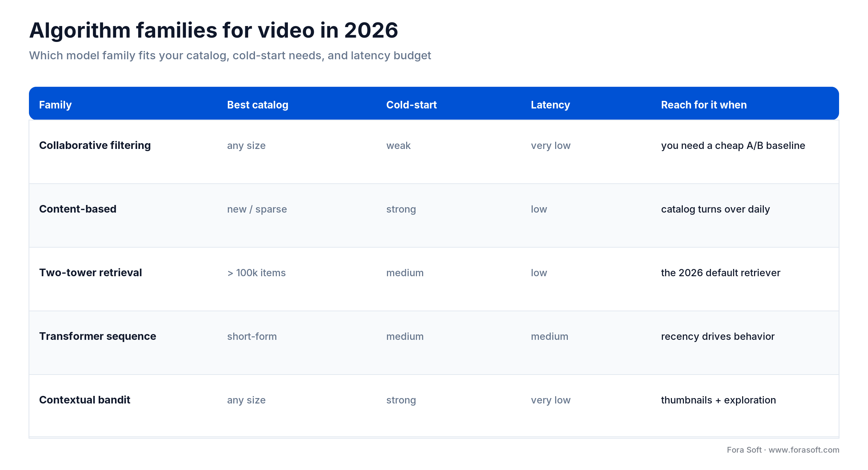The width and height of the screenshot is (868, 470).
Task: Click 'the 2026 default retriever'
Action: click(x=721, y=273)
